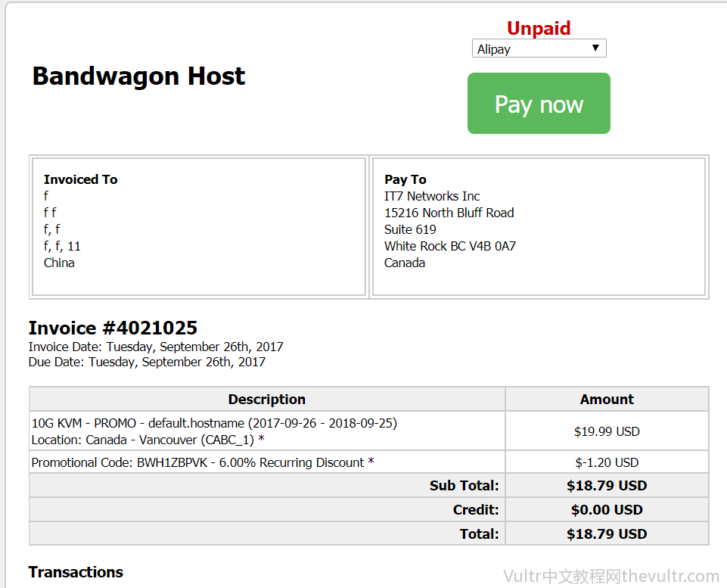The width and height of the screenshot is (727, 588).
Task: Click the Due Date line
Action: [147, 362]
